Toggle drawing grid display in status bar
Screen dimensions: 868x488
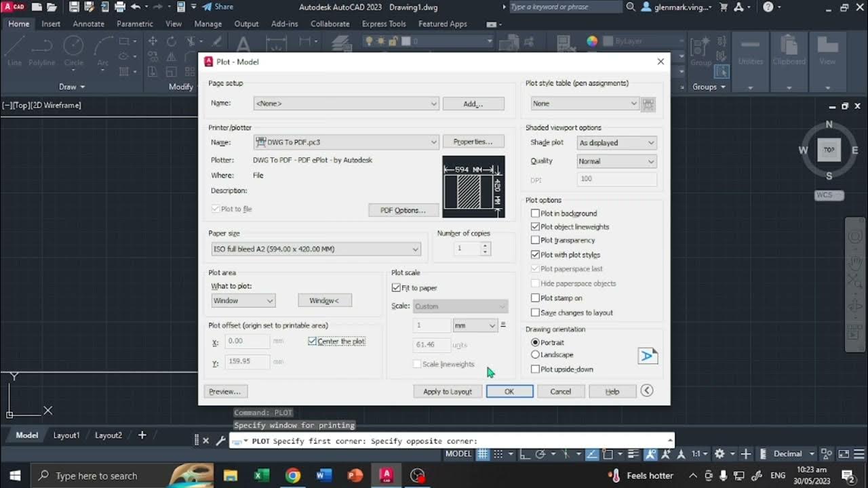[x=483, y=454]
